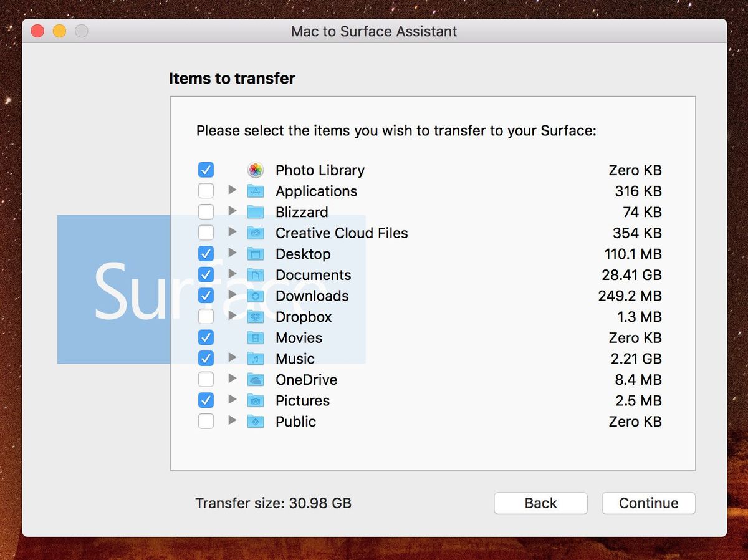Enable the Blizzard checkbox
This screenshot has width=748, height=560.
pos(206,212)
